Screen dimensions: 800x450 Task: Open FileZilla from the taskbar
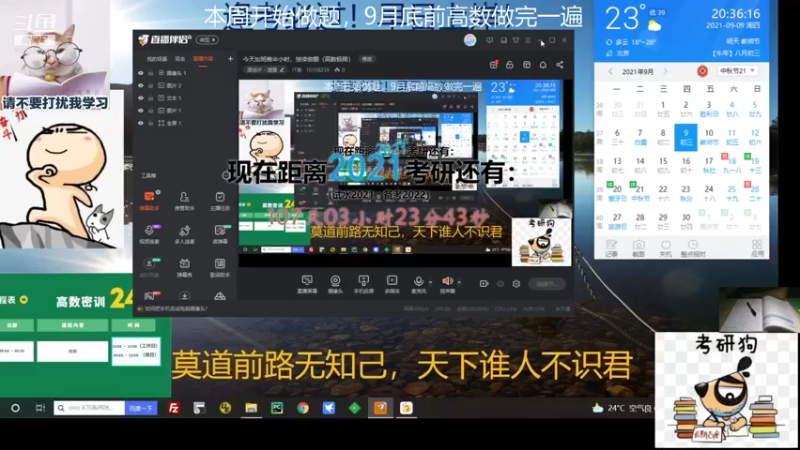pyautogui.click(x=173, y=408)
